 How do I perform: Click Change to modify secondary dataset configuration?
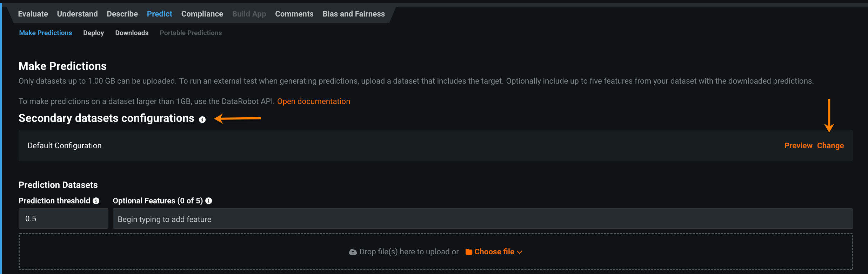tap(830, 146)
